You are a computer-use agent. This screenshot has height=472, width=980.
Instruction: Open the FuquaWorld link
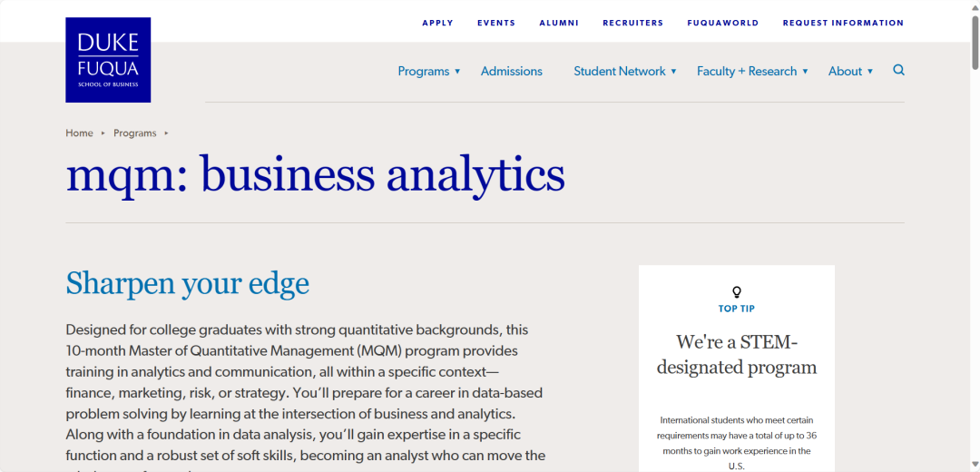click(722, 23)
